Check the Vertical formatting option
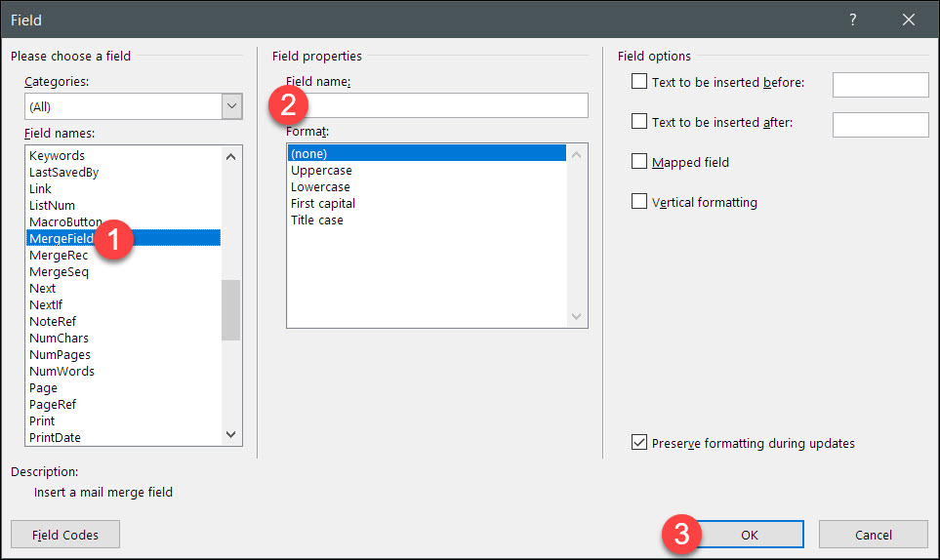Viewport: 940px width, 560px height. coord(639,202)
